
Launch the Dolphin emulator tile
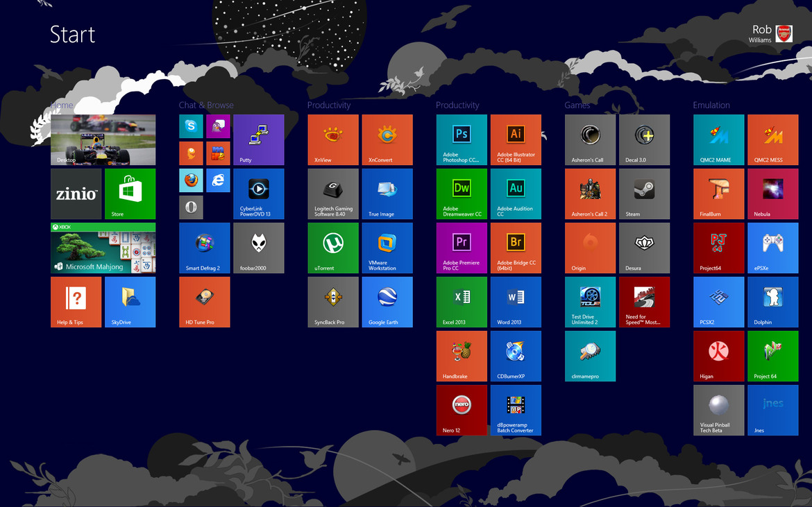coord(773,302)
